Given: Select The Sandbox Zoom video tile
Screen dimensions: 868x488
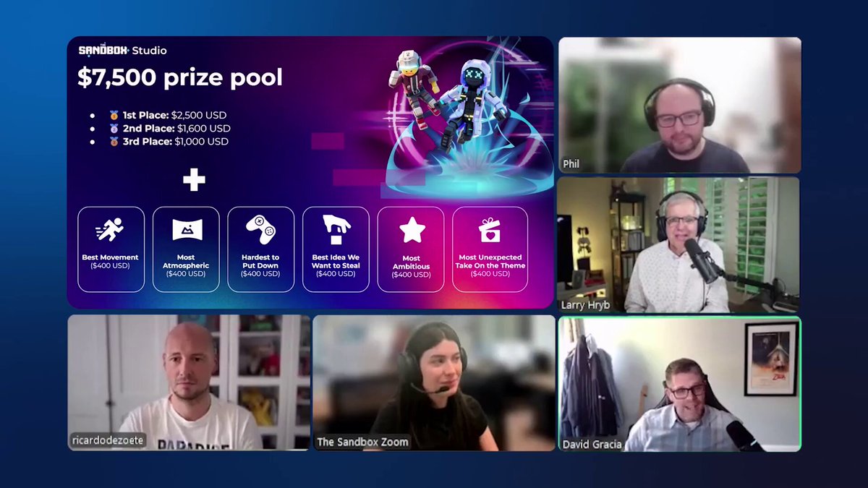Looking at the screenshot, I should (434, 382).
